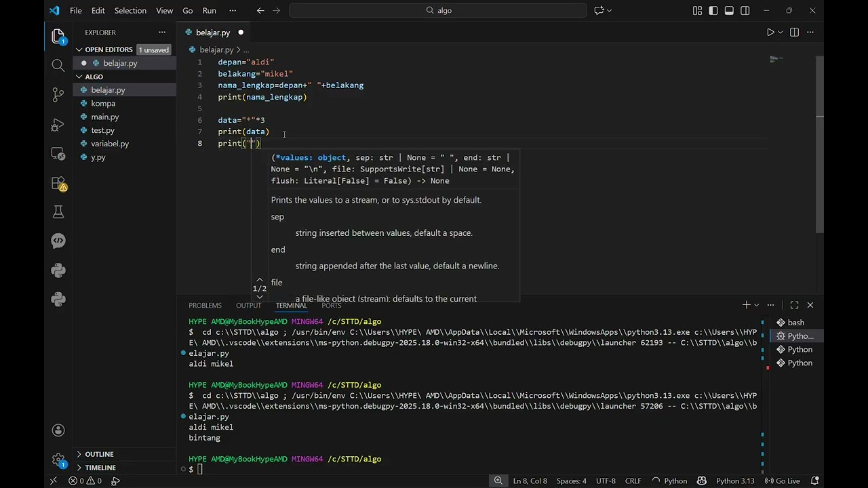
Task: Open the Run menu
Action: pyautogui.click(x=210, y=10)
